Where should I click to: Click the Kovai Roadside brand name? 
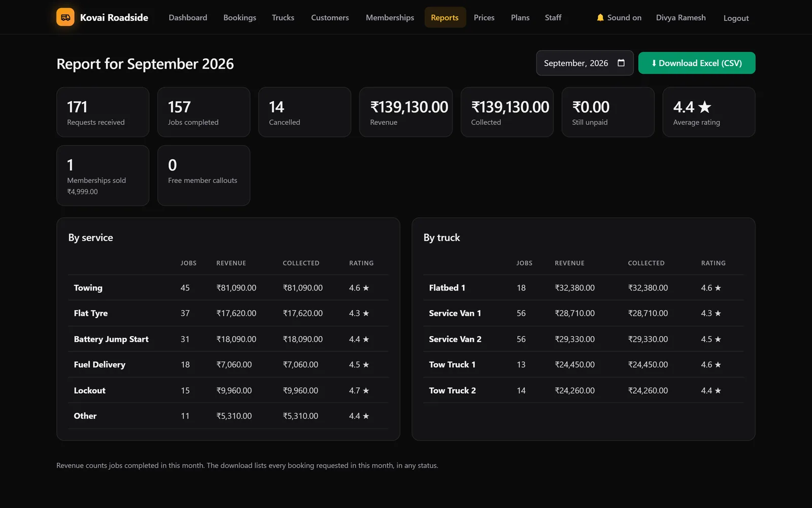point(114,17)
